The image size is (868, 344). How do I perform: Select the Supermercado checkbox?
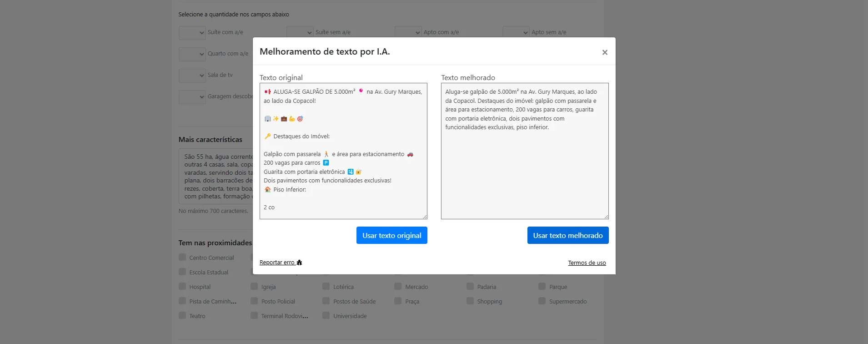(x=542, y=301)
